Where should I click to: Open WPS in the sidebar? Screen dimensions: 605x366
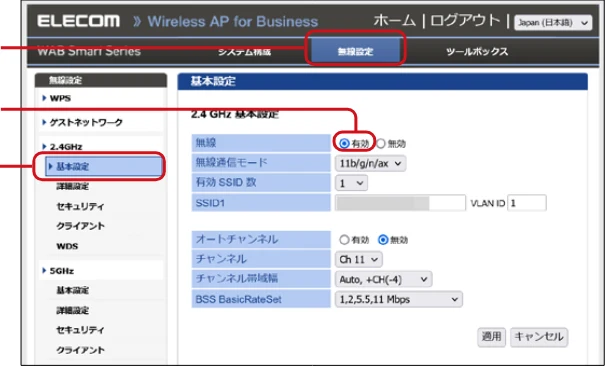click(60, 98)
